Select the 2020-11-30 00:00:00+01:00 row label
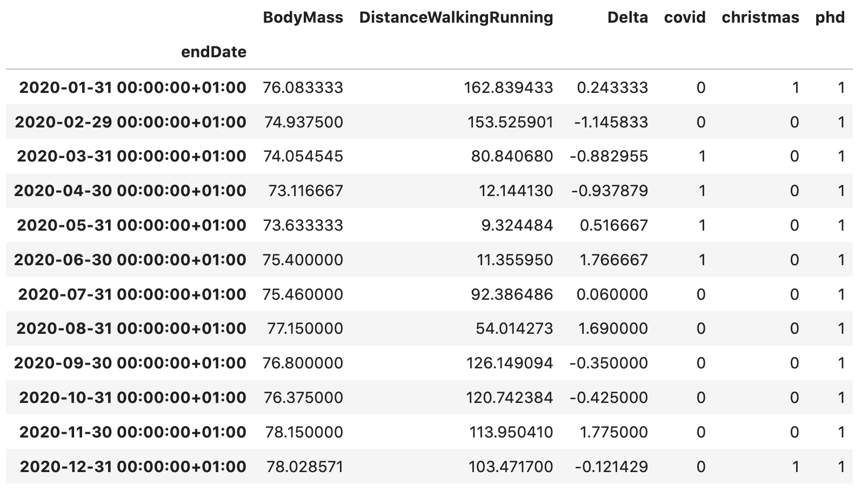 (132, 433)
